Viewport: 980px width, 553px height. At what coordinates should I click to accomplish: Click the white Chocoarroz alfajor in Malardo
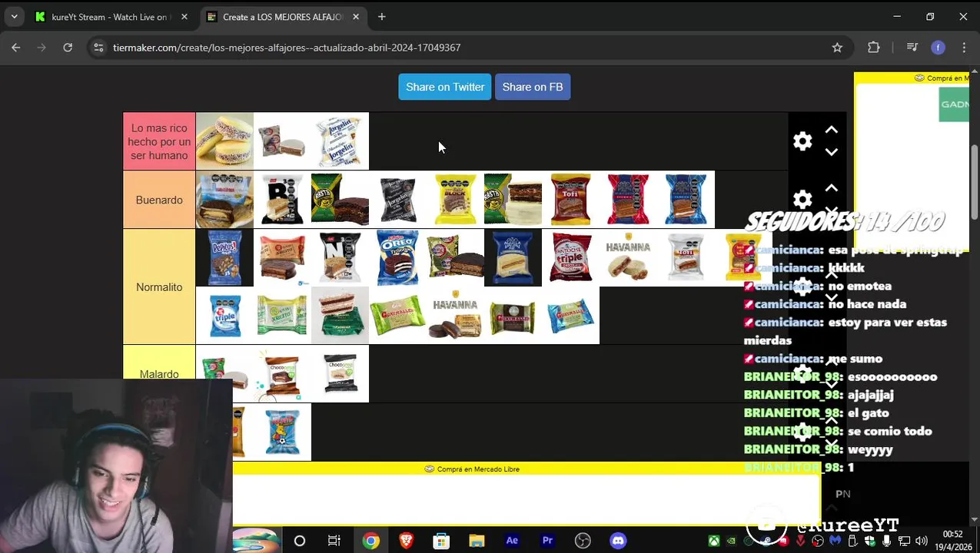pyautogui.click(x=340, y=374)
